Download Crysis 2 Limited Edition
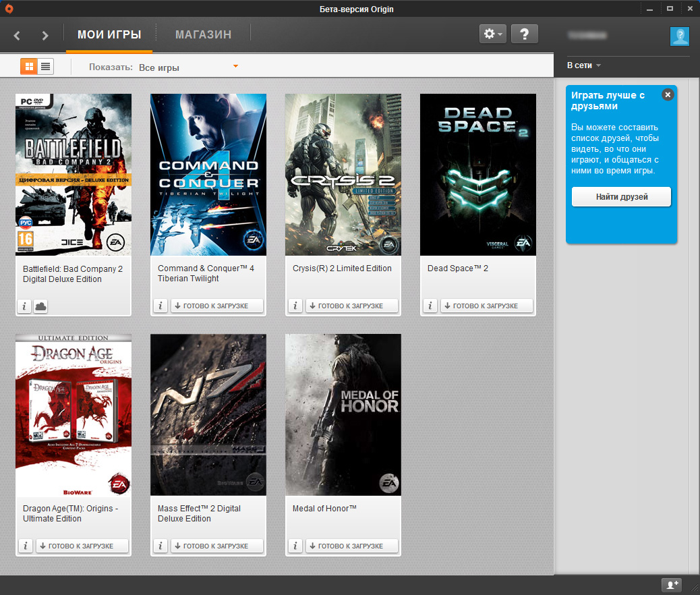The image size is (700, 595). point(352,306)
